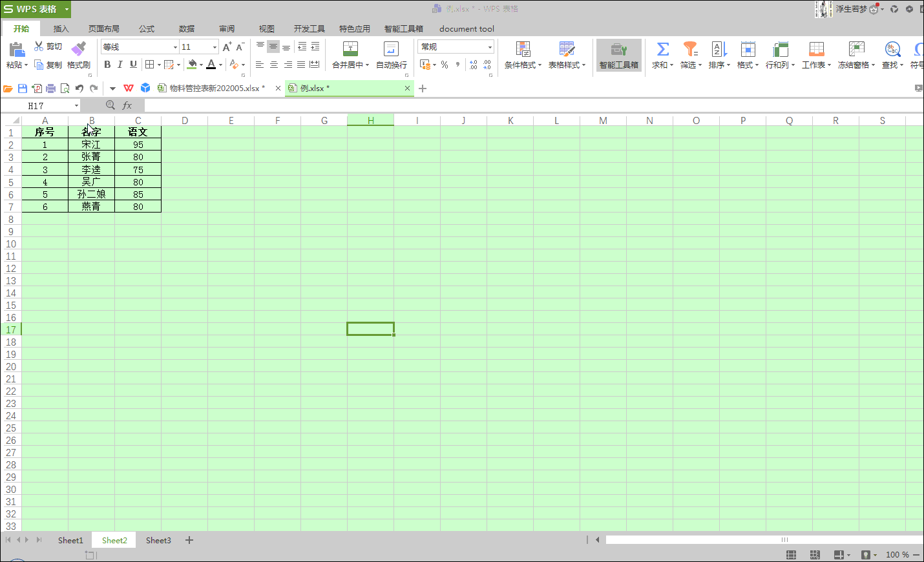Toggle align text left

259,65
